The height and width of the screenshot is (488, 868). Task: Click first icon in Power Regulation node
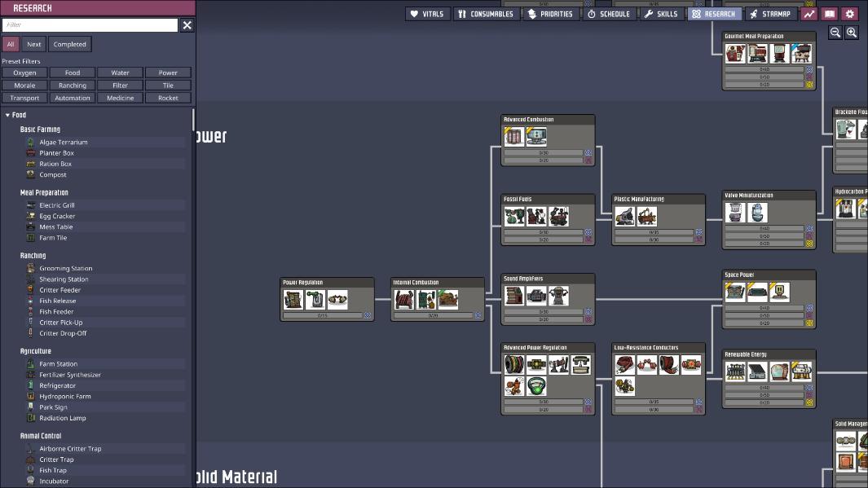click(293, 299)
